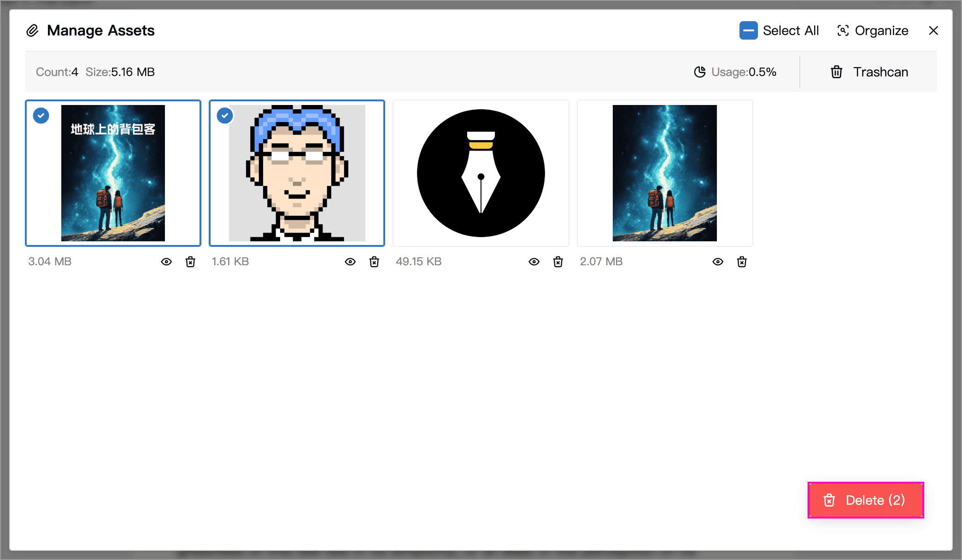Viewport: 962px width, 560px height.
Task: Click the pixel art avatar thumbnail
Action: pos(297,173)
